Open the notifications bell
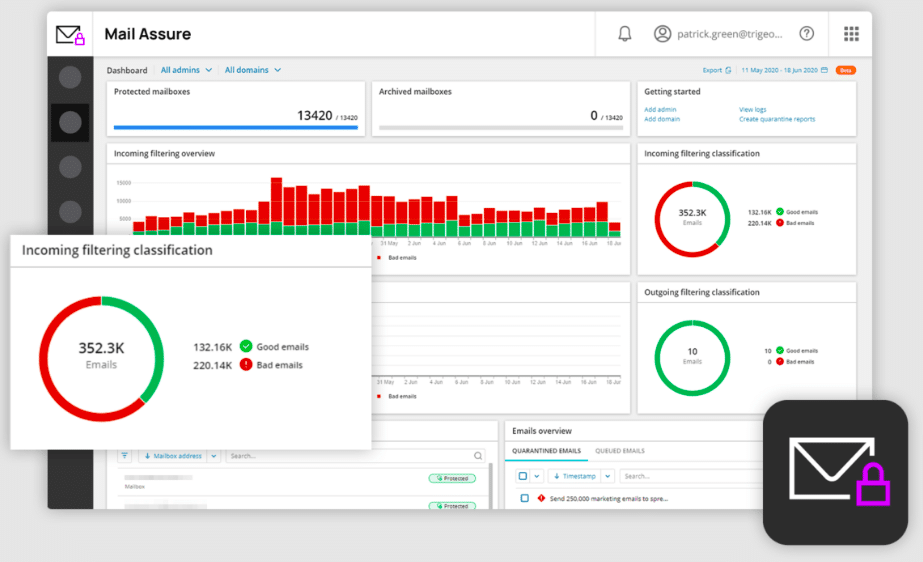 tap(625, 34)
